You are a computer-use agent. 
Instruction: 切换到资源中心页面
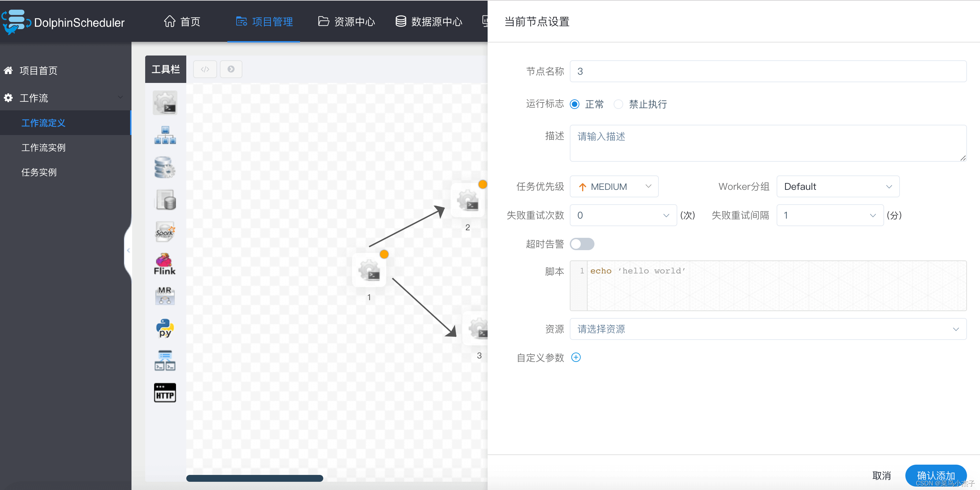click(x=346, y=22)
